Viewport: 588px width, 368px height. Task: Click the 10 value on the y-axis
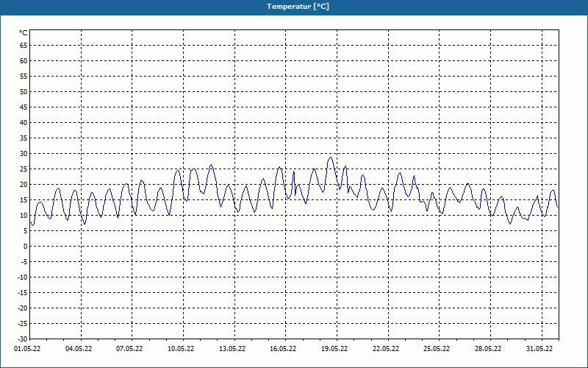pyautogui.click(x=24, y=216)
